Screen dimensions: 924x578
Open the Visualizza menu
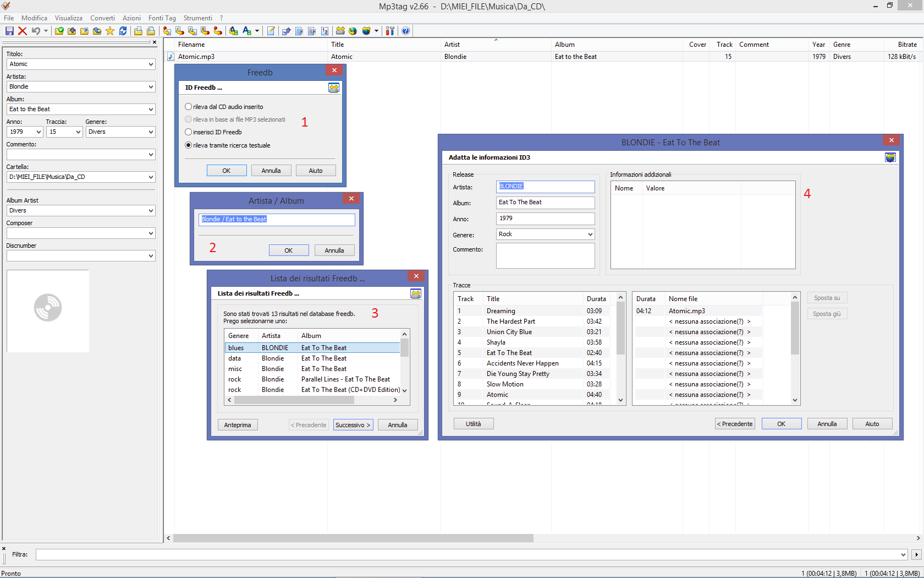tap(69, 18)
